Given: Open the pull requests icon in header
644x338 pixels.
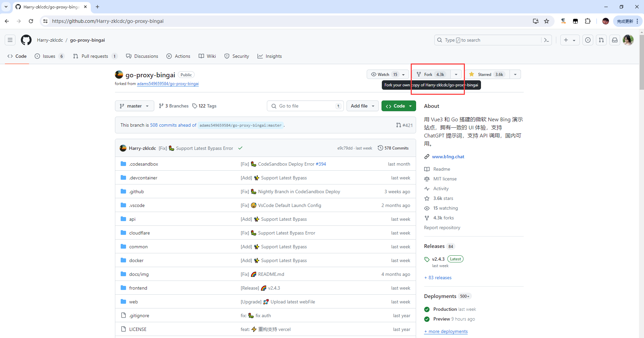Looking at the screenshot, I should tap(601, 40).
